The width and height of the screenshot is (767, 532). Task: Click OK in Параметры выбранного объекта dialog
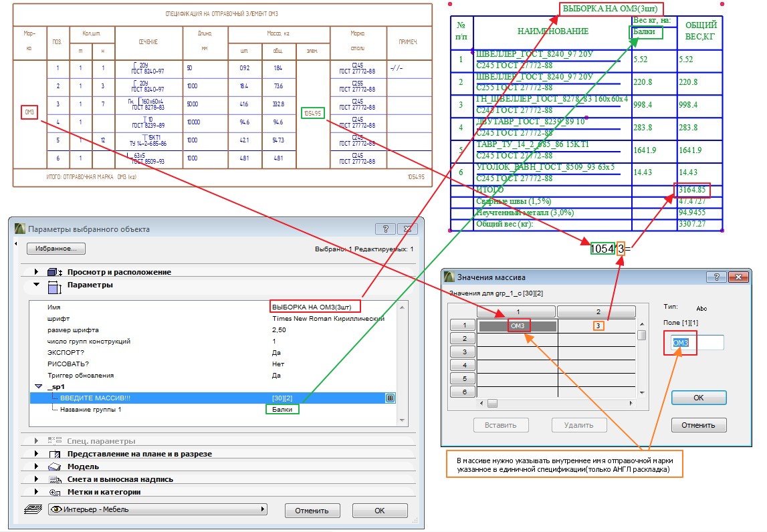[380, 511]
